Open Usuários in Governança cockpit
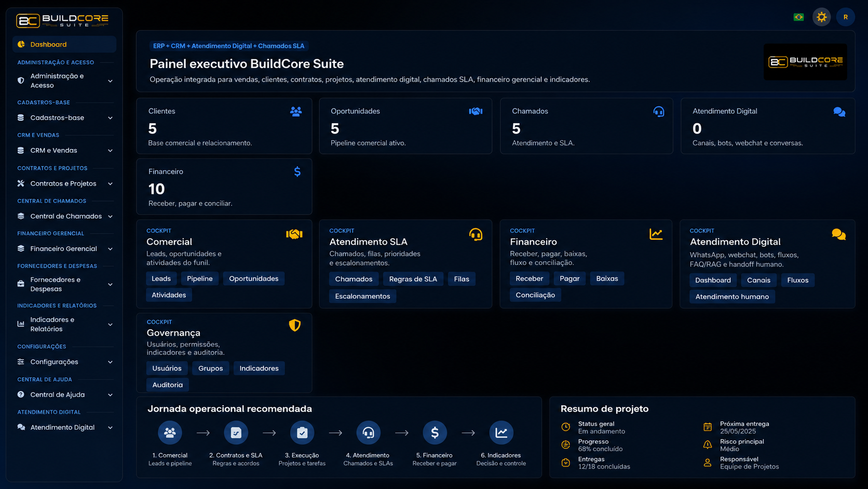The image size is (868, 489). click(167, 368)
